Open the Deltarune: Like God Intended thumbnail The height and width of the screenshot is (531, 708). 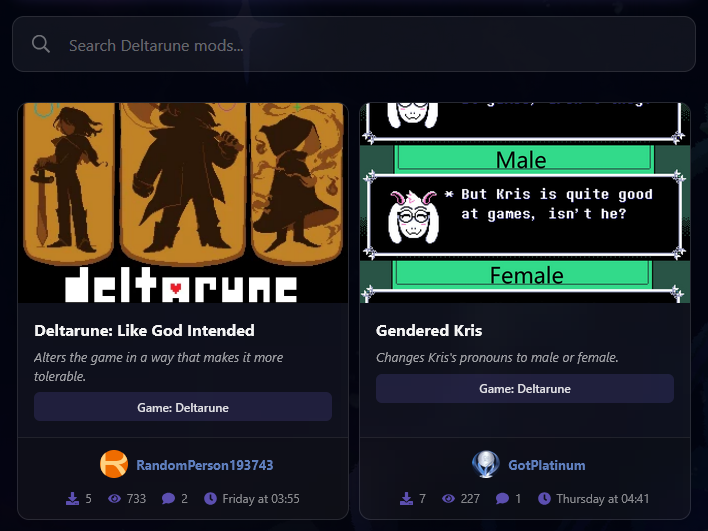[183, 203]
